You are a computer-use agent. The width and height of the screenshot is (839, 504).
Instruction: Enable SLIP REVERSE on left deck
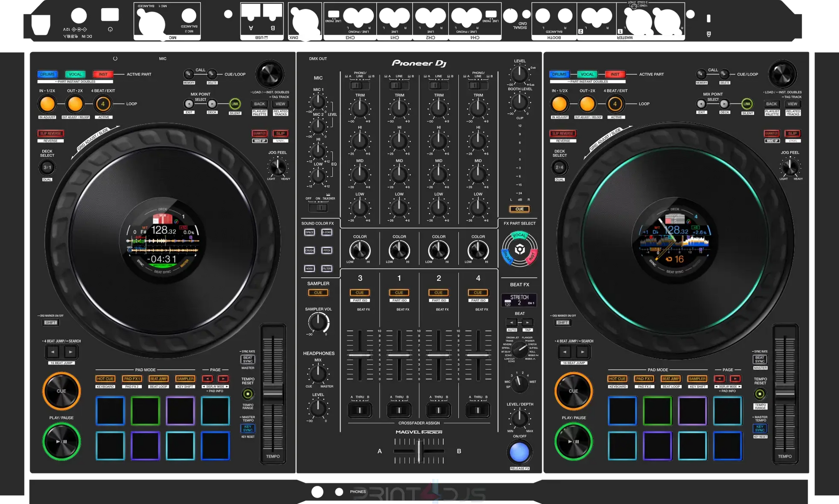coord(50,134)
